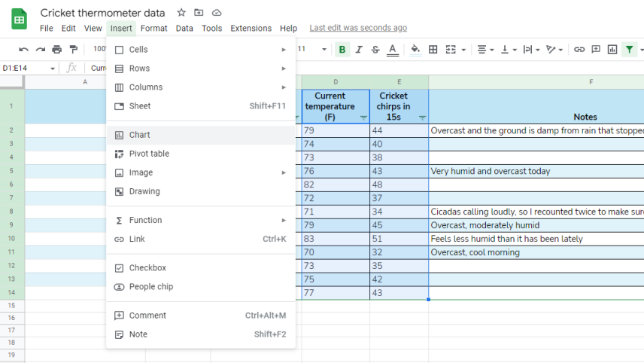The width and height of the screenshot is (644, 363).
Task: Star the Cricket thermometer data document
Action: point(181,13)
